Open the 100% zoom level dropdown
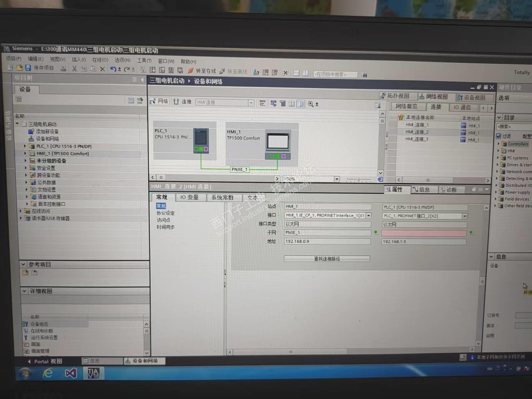Image resolution: width=532 pixels, height=399 pixels. point(337,179)
